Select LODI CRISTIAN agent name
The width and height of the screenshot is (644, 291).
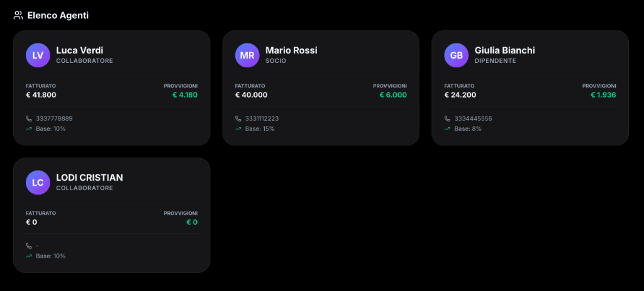tap(89, 178)
